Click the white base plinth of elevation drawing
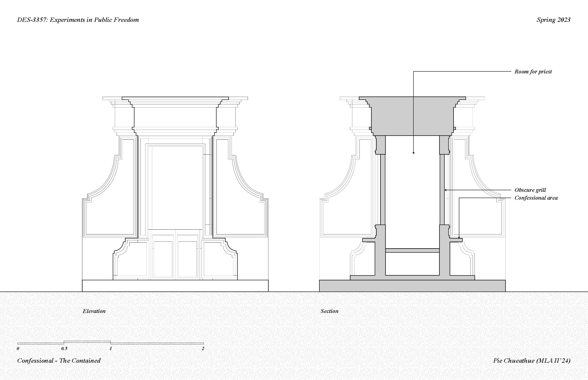The image size is (588, 380). [175, 286]
